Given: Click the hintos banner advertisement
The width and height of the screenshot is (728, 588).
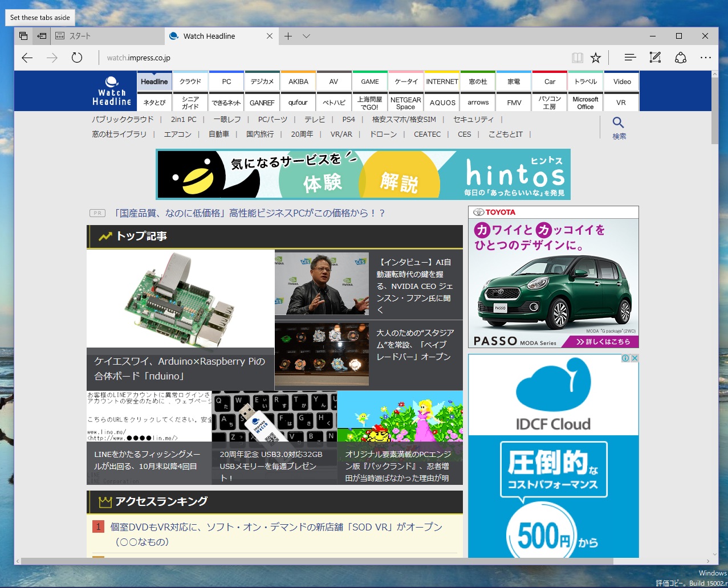Looking at the screenshot, I should 363,174.
